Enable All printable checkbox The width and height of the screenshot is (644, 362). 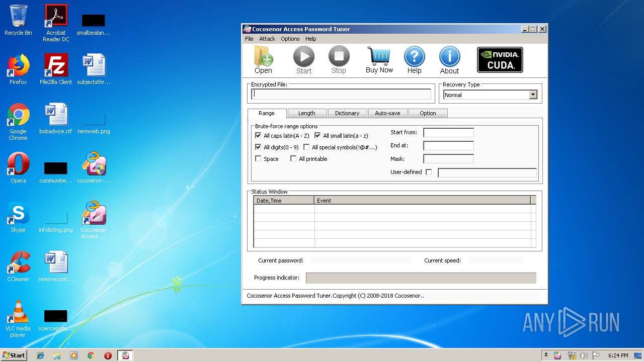pyautogui.click(x=294, y=159)
